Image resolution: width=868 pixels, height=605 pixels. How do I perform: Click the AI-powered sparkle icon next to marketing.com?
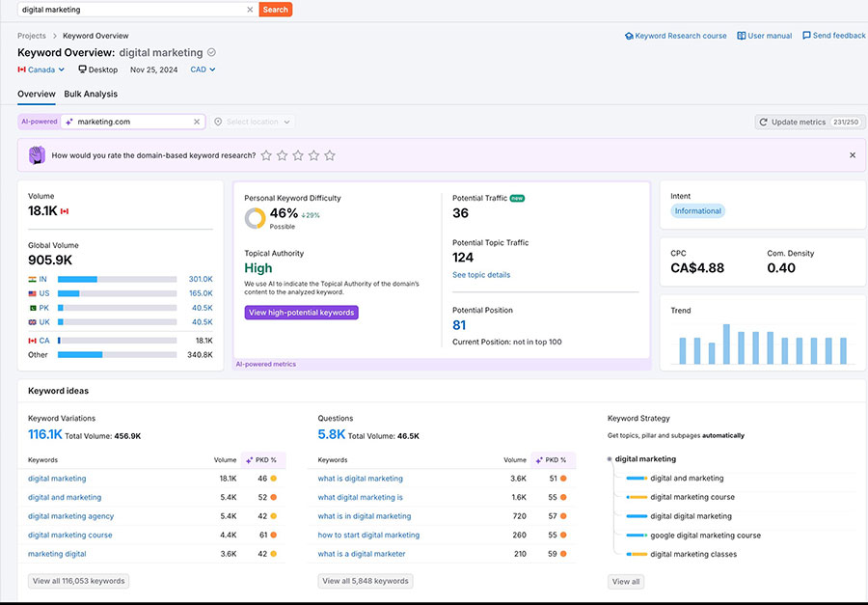coord(69,122)
